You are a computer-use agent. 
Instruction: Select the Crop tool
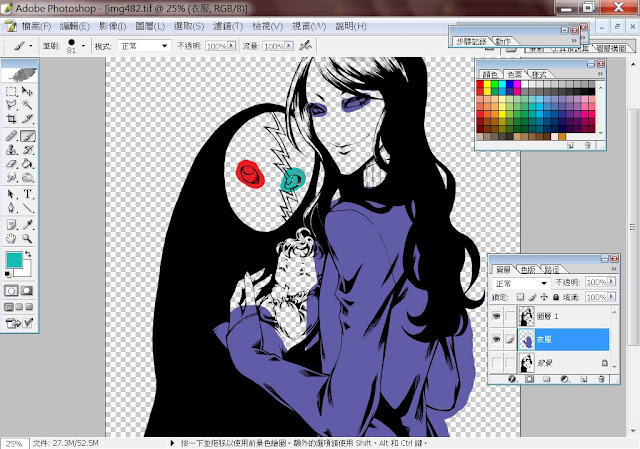[11, 119]
